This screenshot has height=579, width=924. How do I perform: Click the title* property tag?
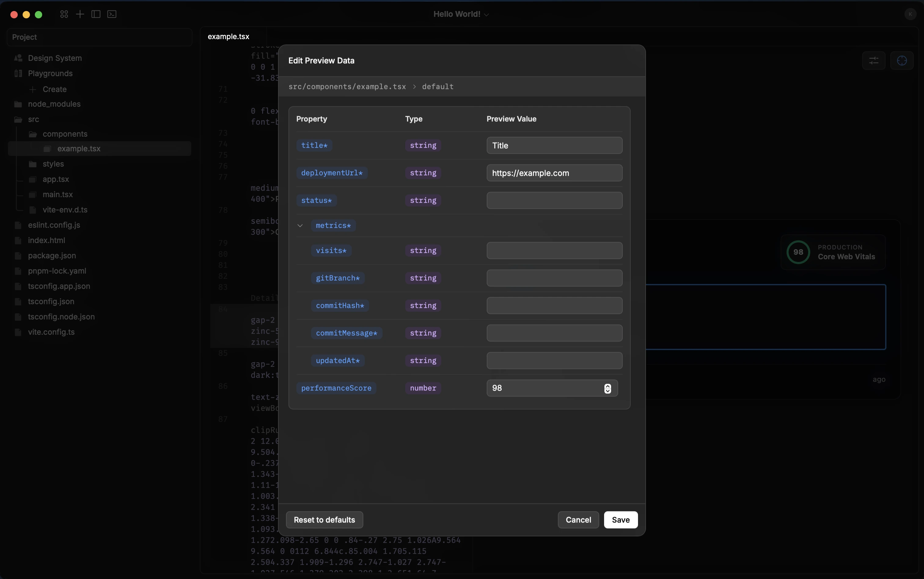click(314, 146)
